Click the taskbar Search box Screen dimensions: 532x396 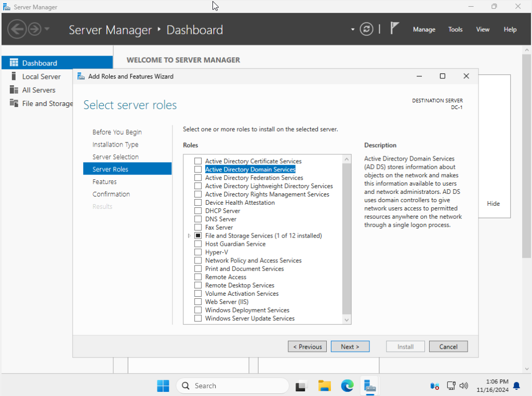pyautogui.click(x=233, y=386)
